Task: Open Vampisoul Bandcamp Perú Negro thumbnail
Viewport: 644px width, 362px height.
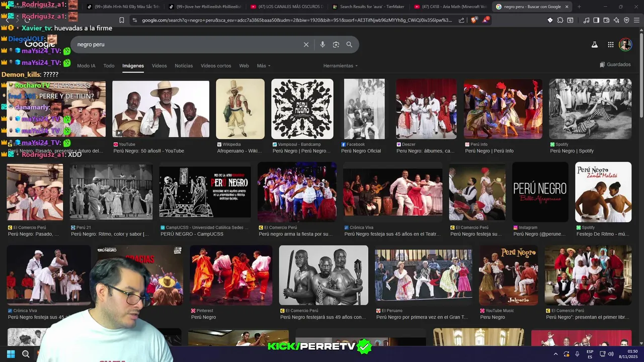Action: pos(302,109)
